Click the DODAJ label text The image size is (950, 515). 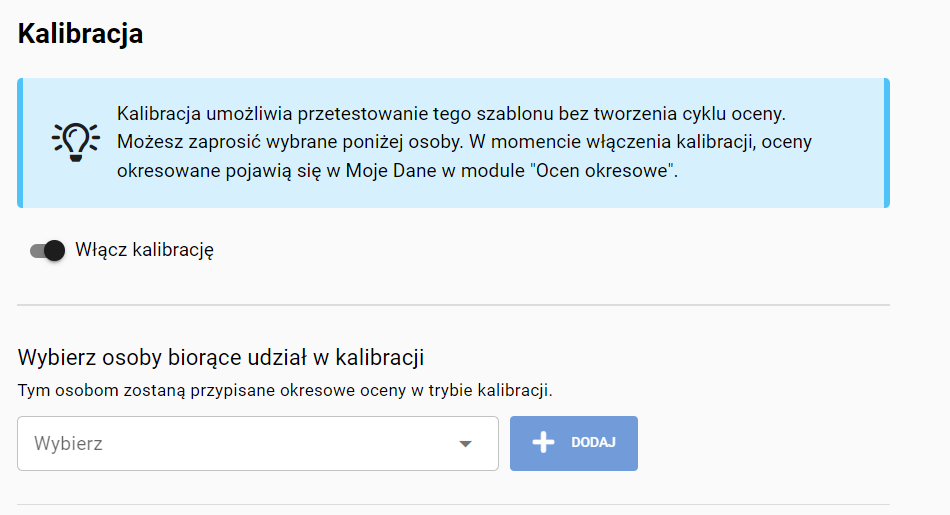point(593,443)
